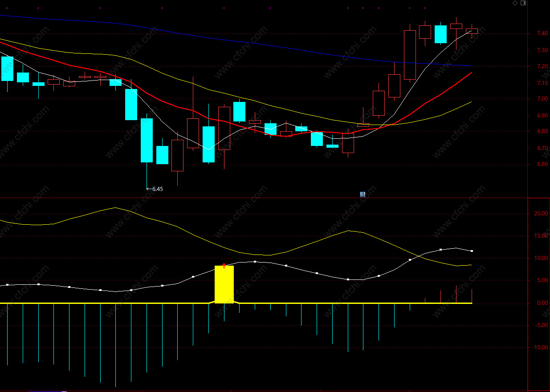This screenshot has width=550, height=392.
Task: Click the 7.30 price axis label
Action: coord(542,50)
